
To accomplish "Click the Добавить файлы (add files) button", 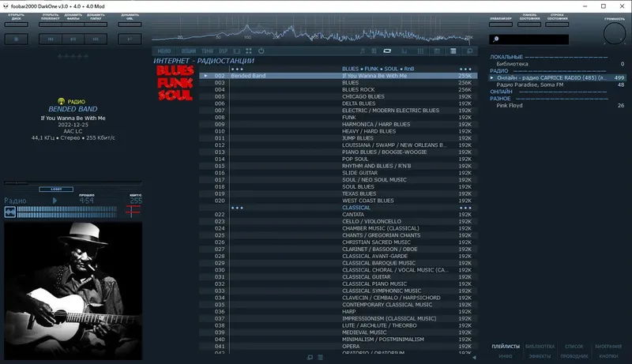I will point(73,24).
